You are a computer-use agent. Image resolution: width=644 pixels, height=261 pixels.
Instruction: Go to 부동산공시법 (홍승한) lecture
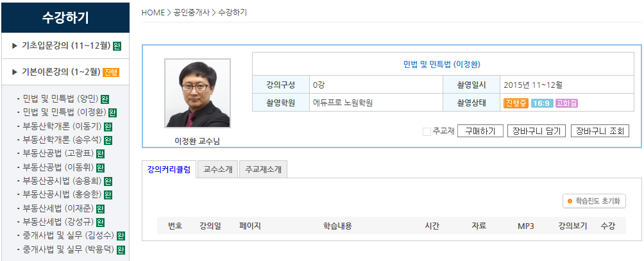click(x=62, y=194)
